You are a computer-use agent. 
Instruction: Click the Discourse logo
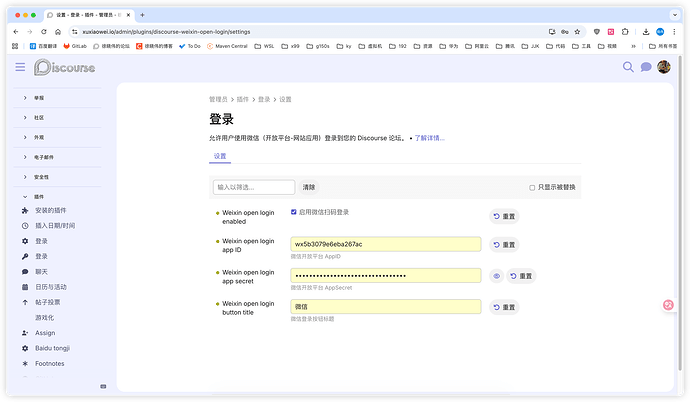[x=63, y=67]
